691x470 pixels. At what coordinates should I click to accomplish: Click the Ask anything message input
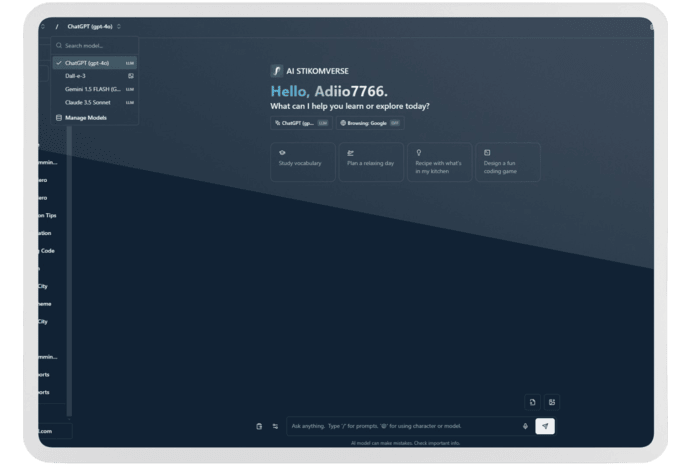(405, 426)
